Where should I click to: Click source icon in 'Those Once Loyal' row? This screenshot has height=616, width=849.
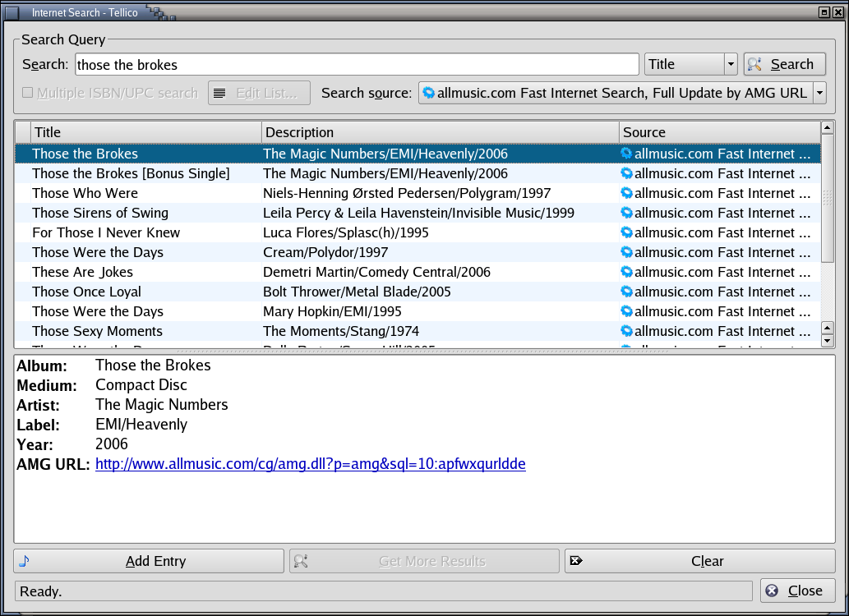pos(626,292)
